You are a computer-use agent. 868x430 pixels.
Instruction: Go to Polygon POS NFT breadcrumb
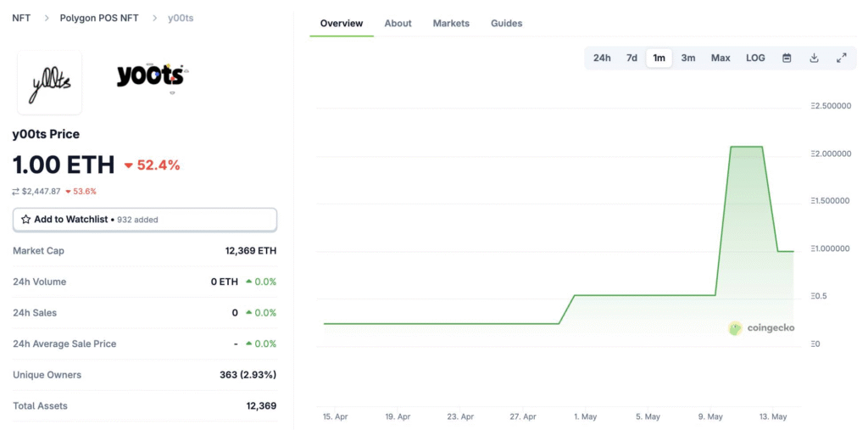tap(99, 18)
